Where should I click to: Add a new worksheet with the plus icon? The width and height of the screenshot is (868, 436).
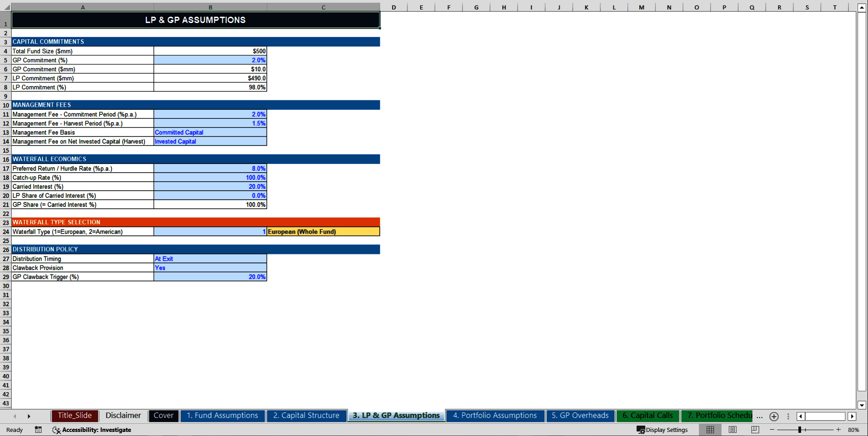point(774,417)
